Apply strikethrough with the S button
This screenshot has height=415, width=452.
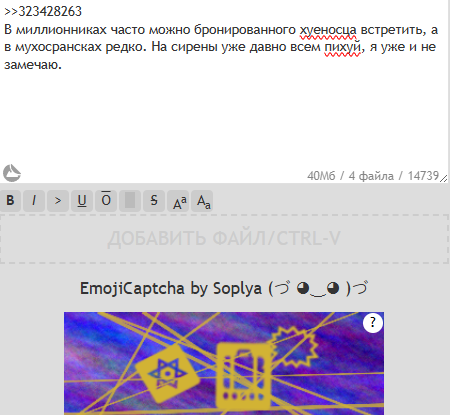(x=154, y=201)
